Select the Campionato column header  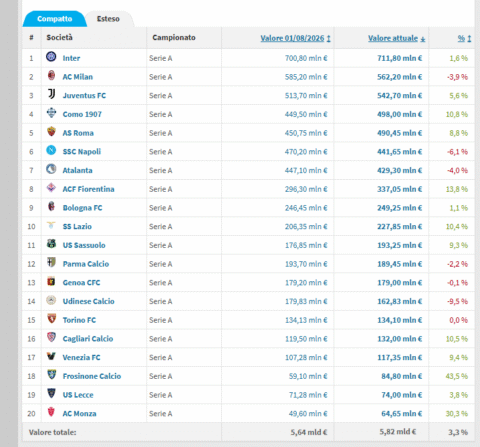point(174,37)
